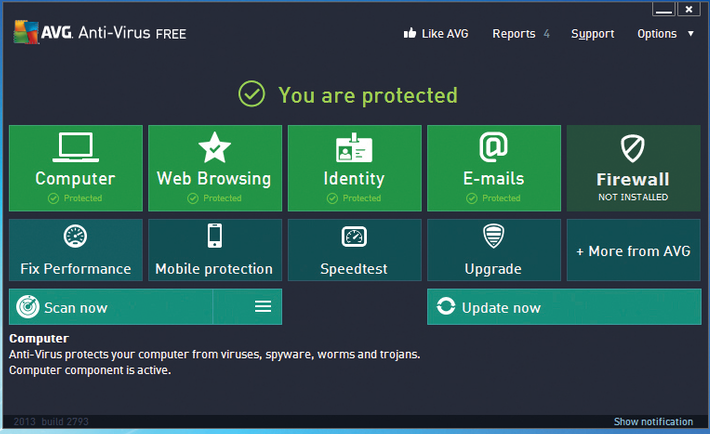Open the Fix Performance tile
Viewport: 710px width, 434px height.
pos(76,250)
